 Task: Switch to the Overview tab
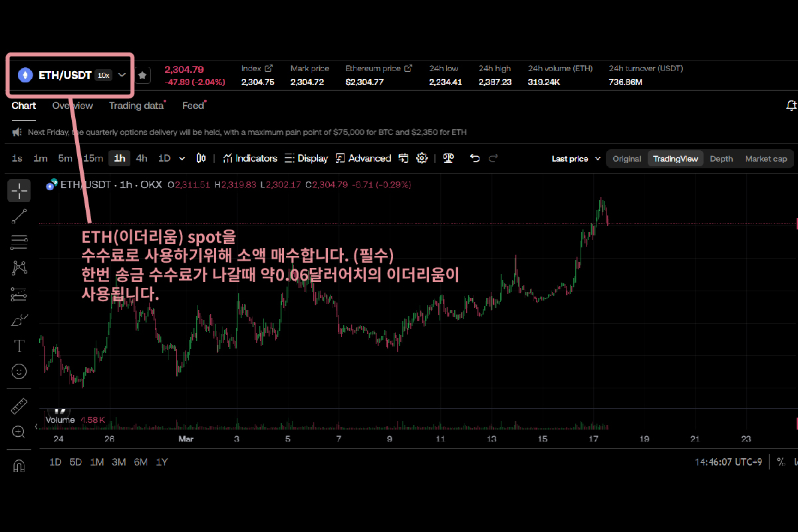click(x=72, y=106)
